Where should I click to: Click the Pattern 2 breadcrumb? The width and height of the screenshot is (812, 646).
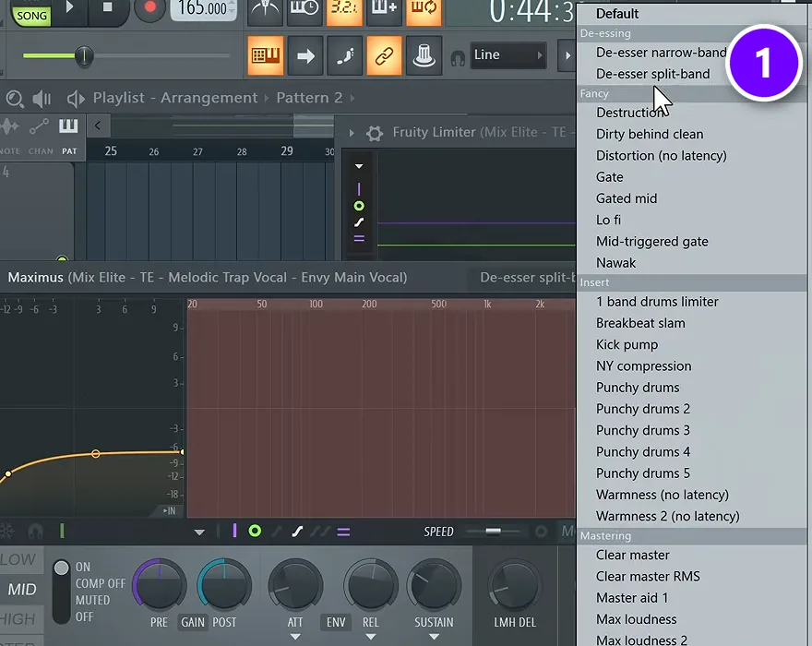(309, 98)
